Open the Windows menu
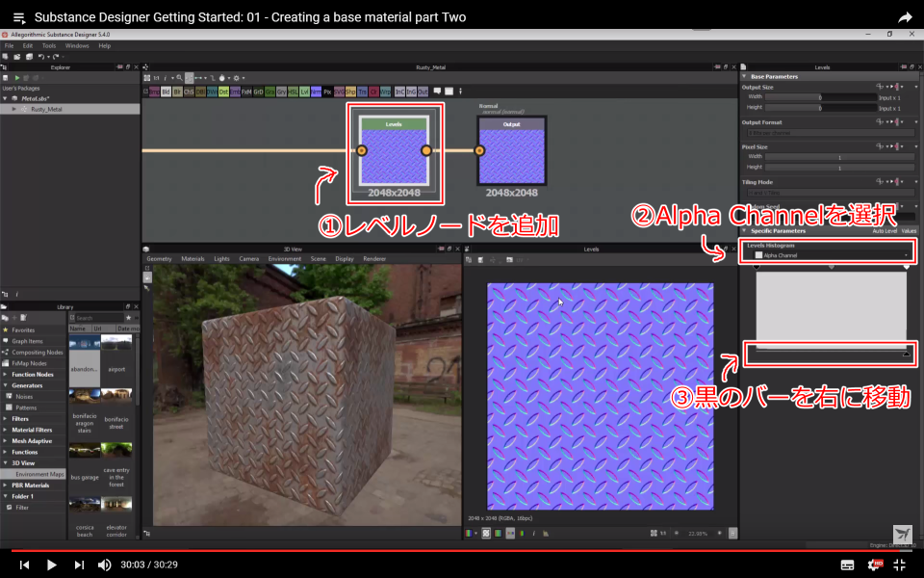Image resolution: width=924 pixels, height=578 pixels. 77,45
